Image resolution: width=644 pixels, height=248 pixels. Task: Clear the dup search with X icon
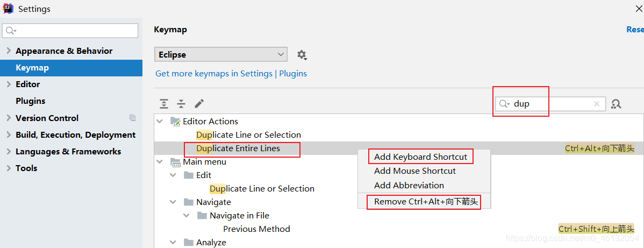point(597,104)
